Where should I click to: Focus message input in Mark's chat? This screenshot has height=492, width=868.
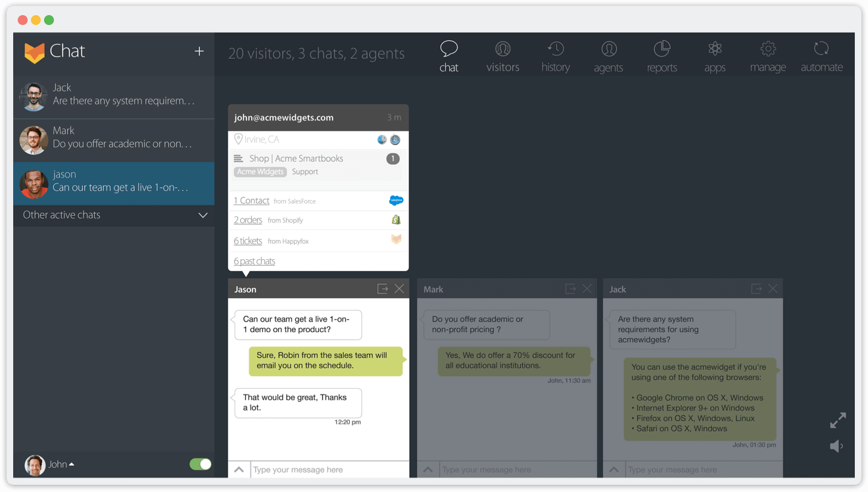(518, 470)
